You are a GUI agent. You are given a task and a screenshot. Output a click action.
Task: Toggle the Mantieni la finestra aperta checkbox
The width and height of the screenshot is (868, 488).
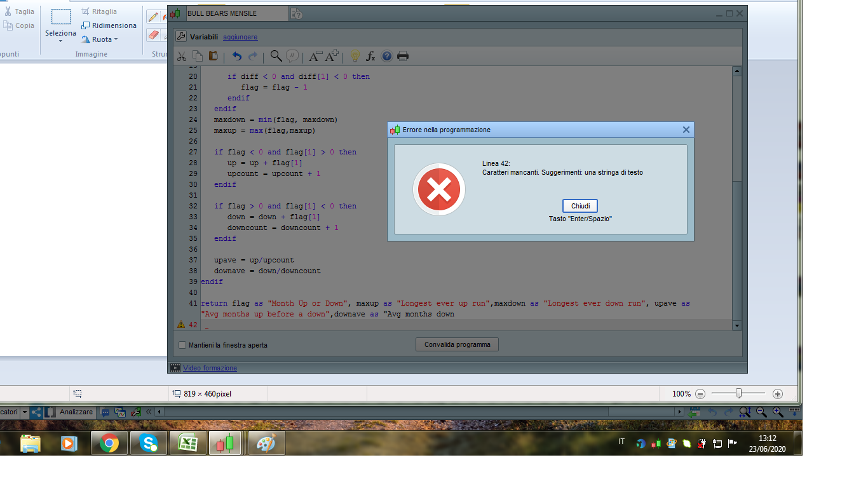(182, 345)
